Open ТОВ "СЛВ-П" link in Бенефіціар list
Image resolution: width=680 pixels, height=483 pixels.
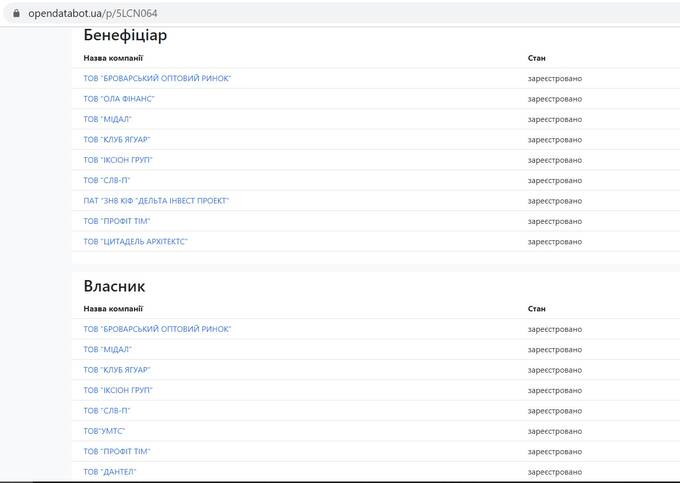pyautogui.click(x=107, y=180)
